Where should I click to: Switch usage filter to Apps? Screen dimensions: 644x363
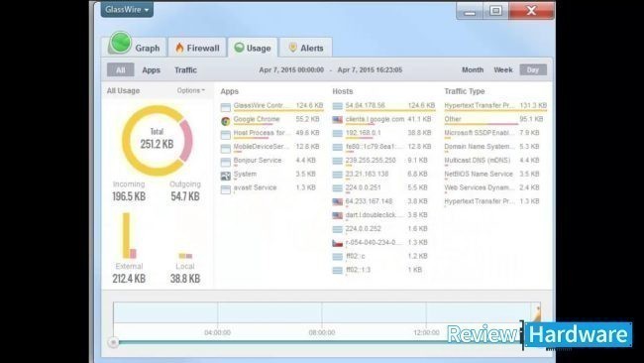pyautogui.click(x=152, y=69)
